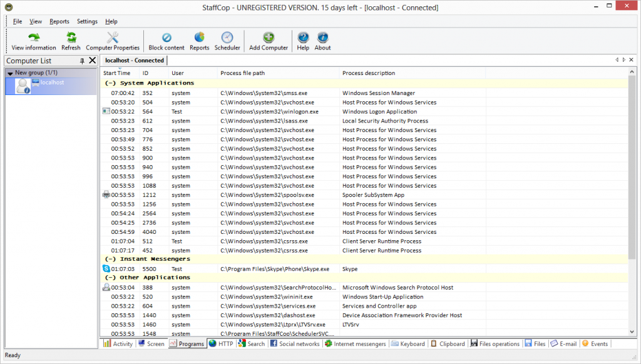Click the vertical scrollbar down arrow
The height and width of the screenshot is (364, 641).
tap(632, 332)
